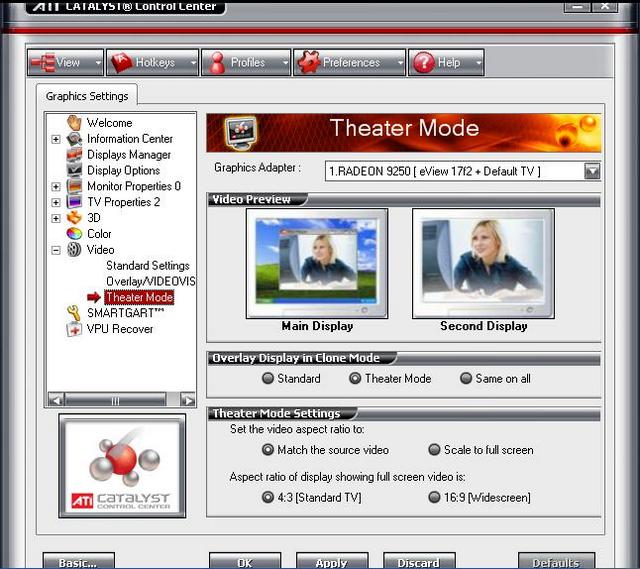Expand the 3D tree node
Screen dimensions: 640x569
pos(56,218)
